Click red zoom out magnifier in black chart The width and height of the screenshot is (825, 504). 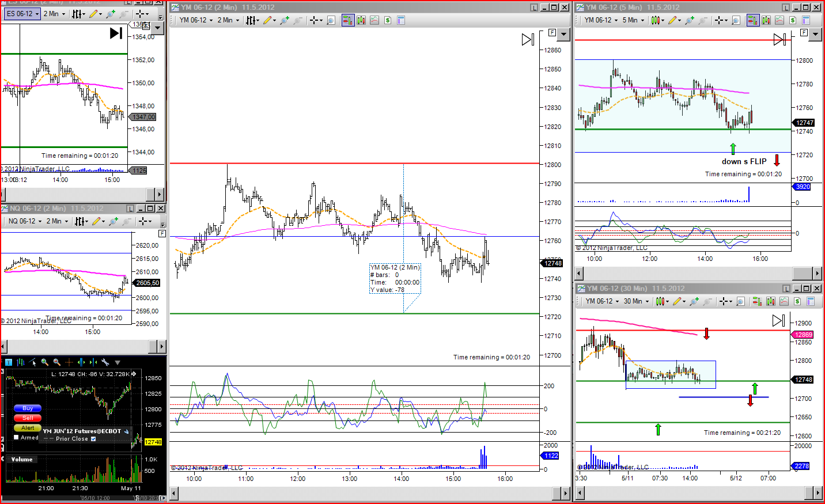[x=56, y=362]
